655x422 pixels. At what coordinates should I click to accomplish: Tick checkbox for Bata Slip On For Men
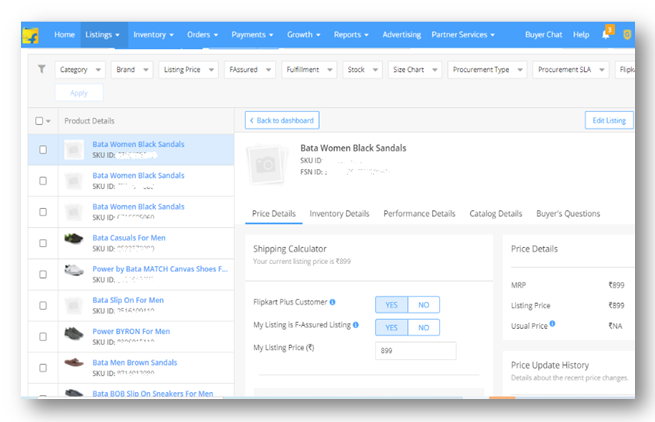[43, 306]
